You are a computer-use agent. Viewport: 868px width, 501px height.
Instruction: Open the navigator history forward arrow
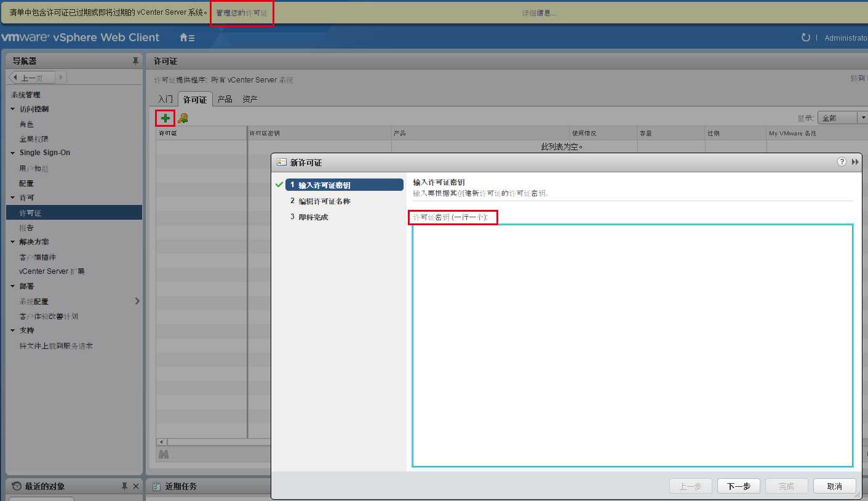click(x=61, y=78)
